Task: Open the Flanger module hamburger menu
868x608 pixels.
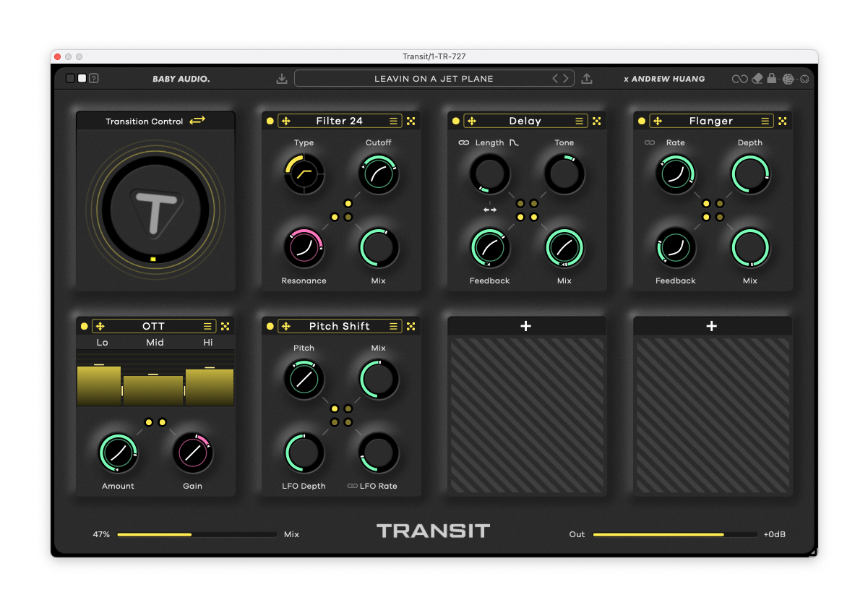Action: click(765, 121)
